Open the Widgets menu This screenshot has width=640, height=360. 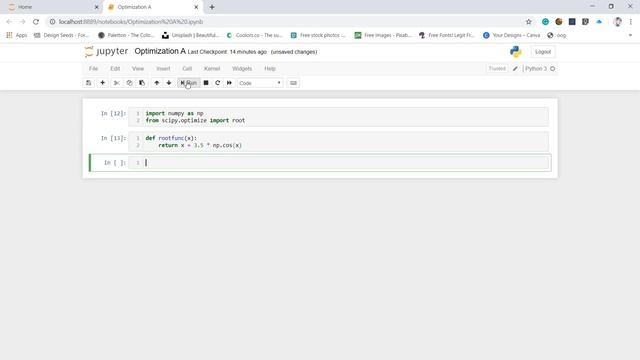242,69
